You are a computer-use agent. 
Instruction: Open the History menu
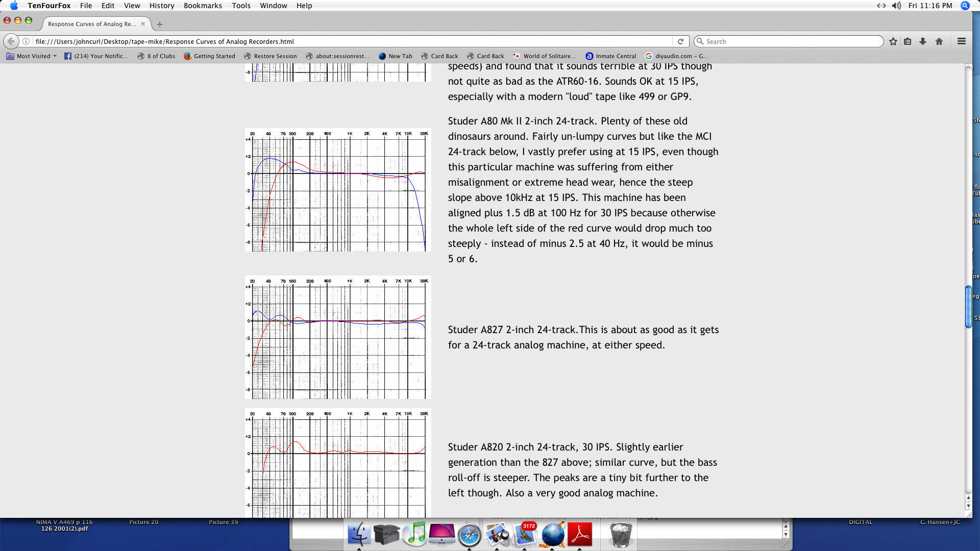(162, 6)
